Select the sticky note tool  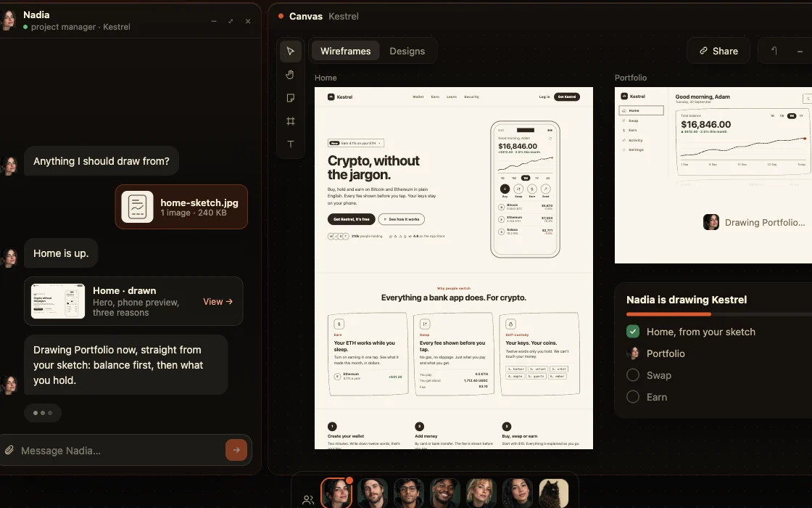291,98
